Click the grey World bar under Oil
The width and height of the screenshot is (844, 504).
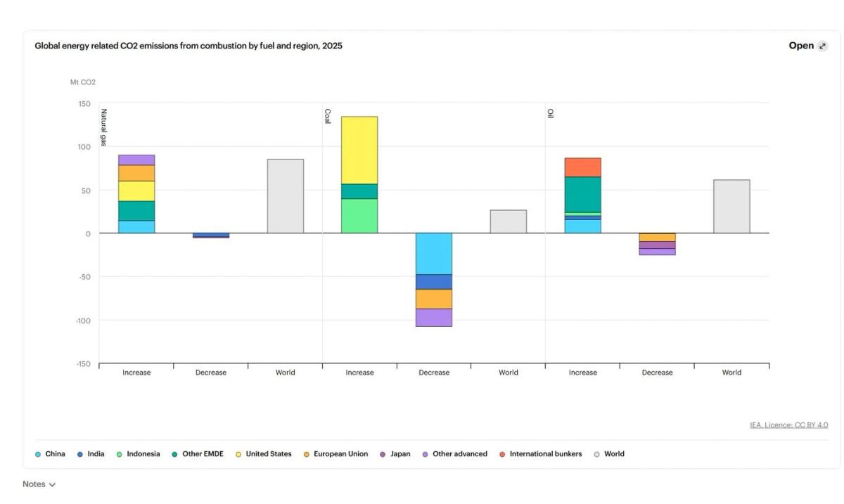point(731,204)
